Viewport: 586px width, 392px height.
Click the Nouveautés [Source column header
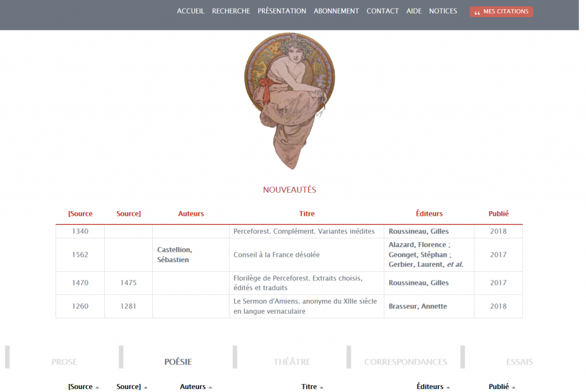80,214
